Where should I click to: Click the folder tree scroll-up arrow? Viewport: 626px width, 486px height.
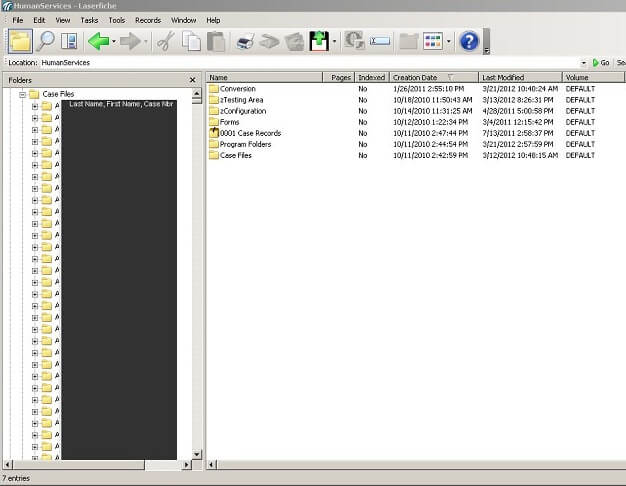tap(197, 93)
